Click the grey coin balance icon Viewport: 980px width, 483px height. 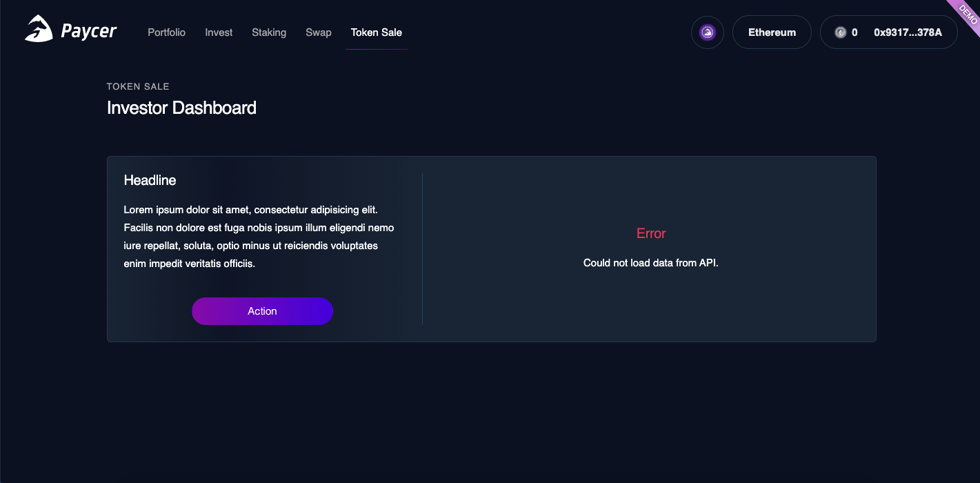(x=840, y=32)
